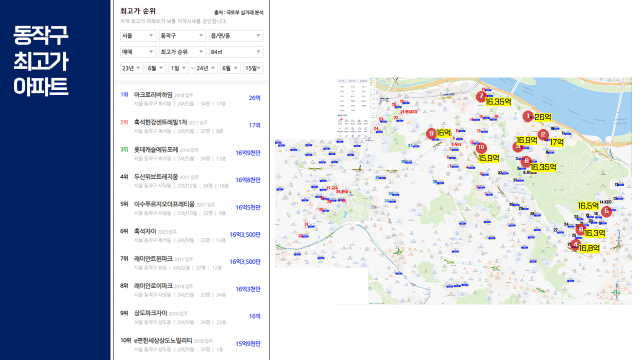The image size is (640, 360).
Task: Click red map marker number 10
Action: click(481, 147)
